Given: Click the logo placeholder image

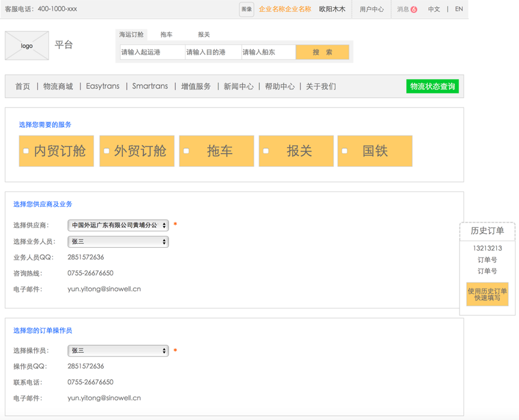Looking at the screenshot, I should (x=27, y=46).
